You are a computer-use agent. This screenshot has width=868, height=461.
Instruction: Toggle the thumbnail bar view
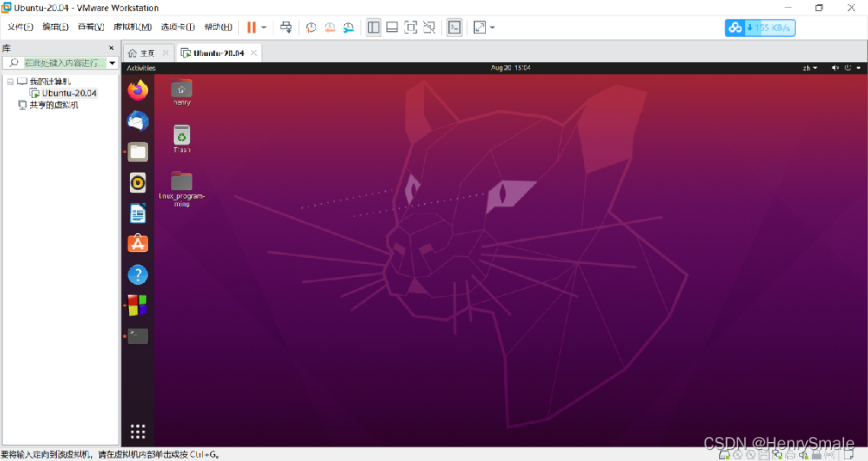click(x=392, y=28)
